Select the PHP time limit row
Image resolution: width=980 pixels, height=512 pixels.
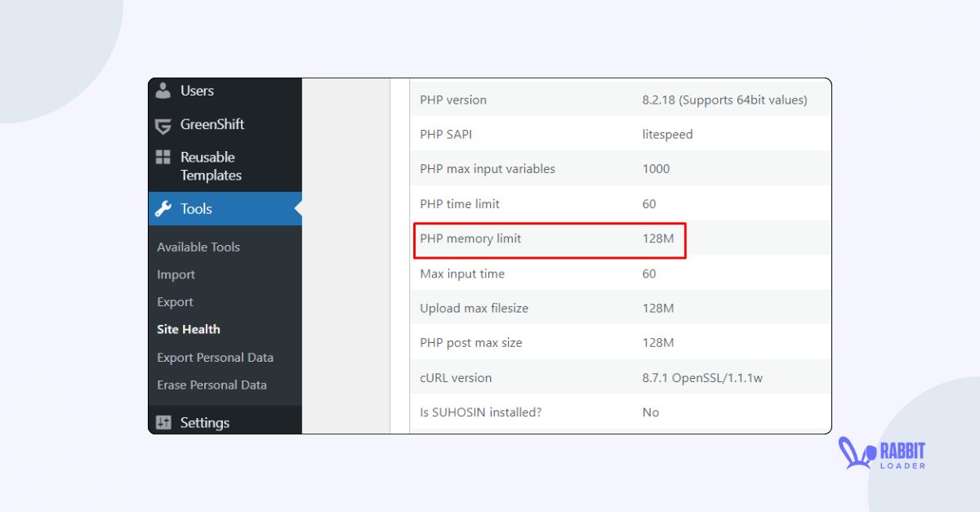[x=572, y=203]
